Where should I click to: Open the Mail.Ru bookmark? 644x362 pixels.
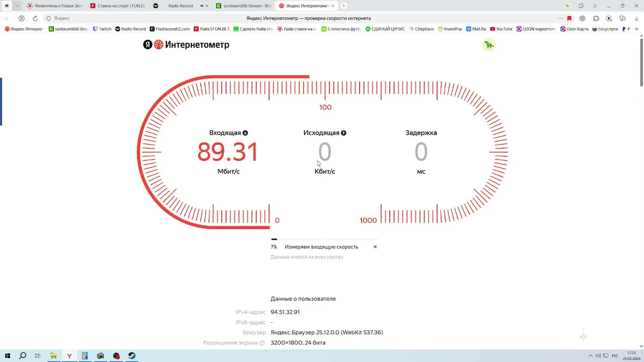[x=476, y=29]
